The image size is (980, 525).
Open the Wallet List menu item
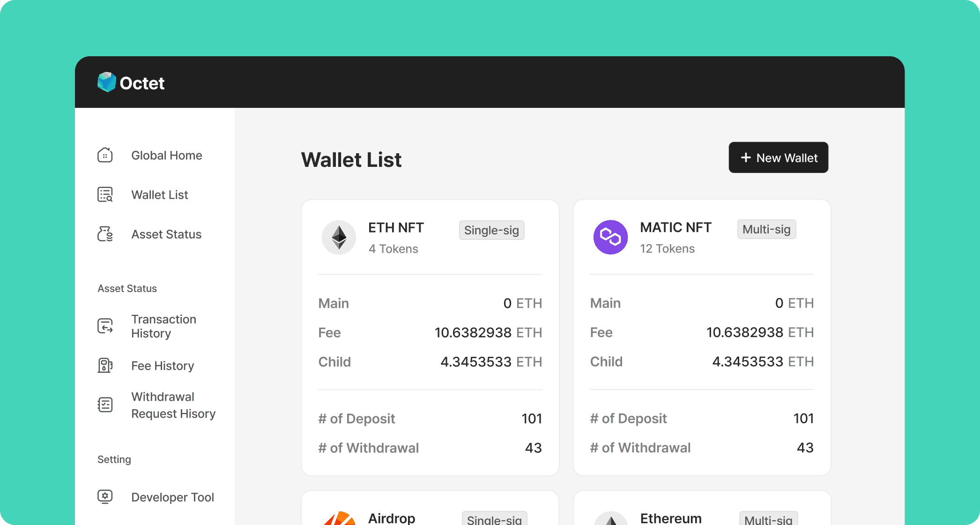pyautogui.click(x=159, y=194)
